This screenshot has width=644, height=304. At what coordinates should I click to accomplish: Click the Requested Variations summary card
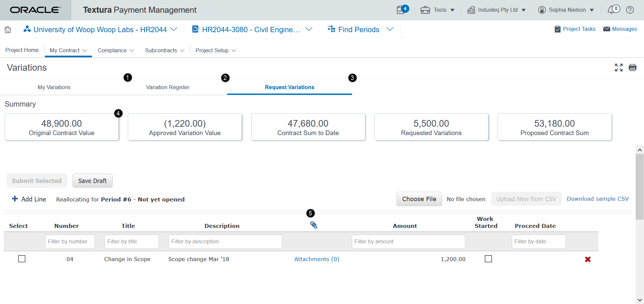pos(431,127)
